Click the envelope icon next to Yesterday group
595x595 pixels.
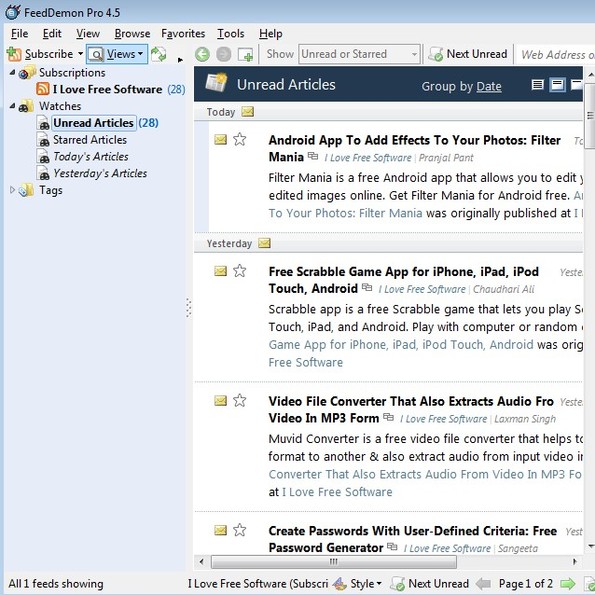coord(264,243)
